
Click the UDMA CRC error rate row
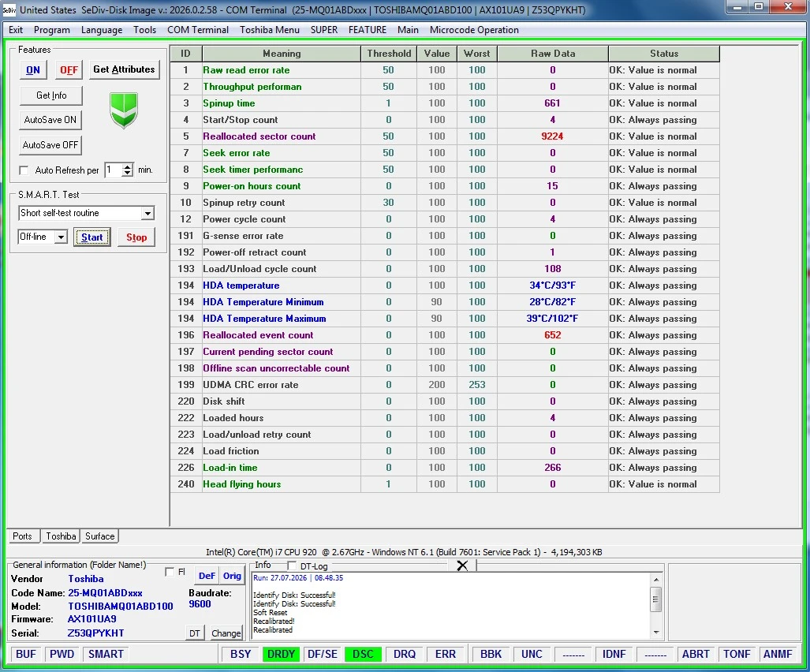pos(445,385)
